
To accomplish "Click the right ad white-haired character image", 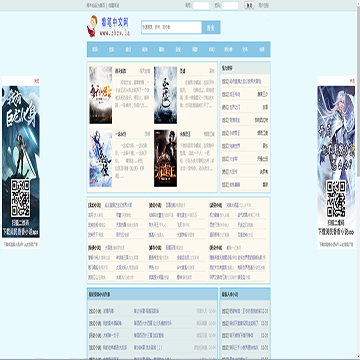I will click(336, 133).
